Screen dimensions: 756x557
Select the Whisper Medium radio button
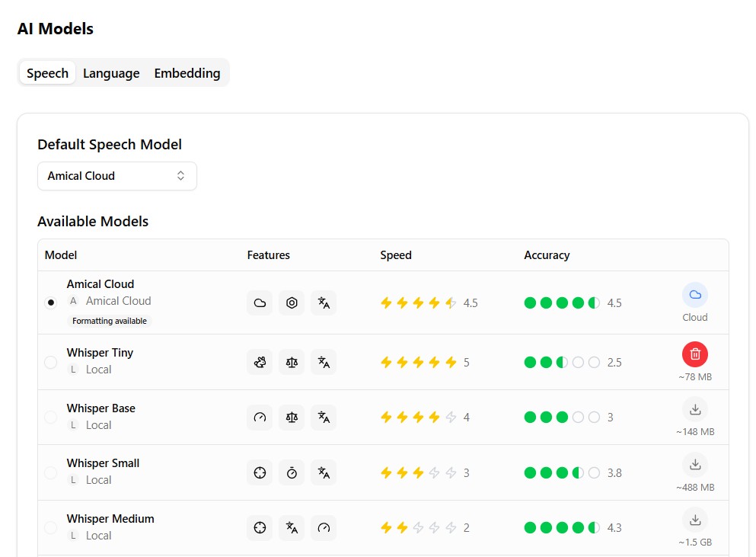pyautogui.click(x=50, y=527)
